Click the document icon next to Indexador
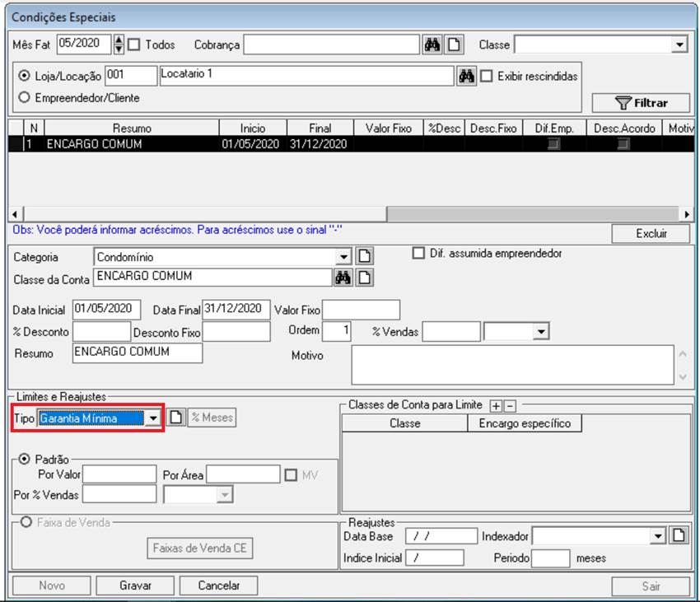 tap(679, 535)
